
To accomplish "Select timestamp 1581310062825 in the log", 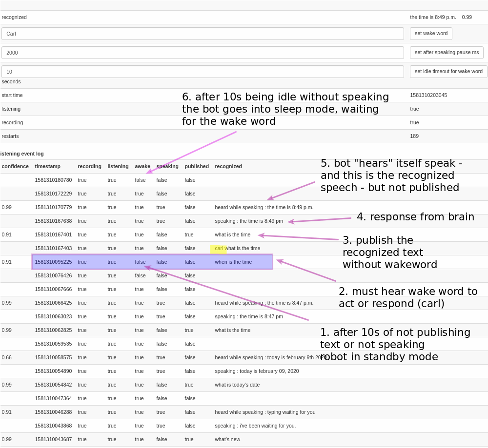I will [x=53, y=330].
